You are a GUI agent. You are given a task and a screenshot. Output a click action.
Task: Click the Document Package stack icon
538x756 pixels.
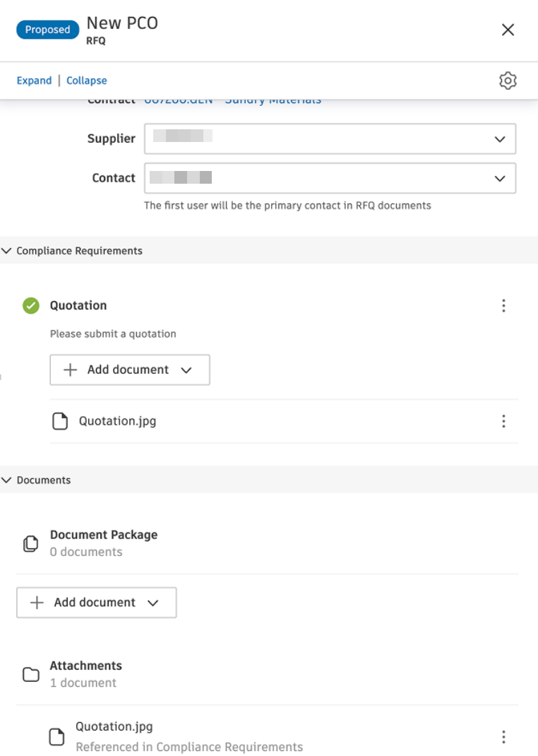tap(31, 543)
